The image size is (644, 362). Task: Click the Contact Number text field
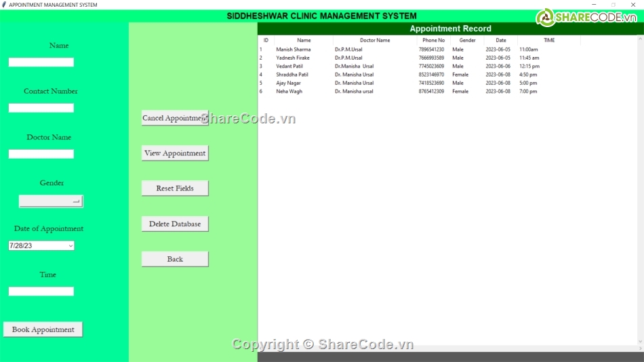(41, 108)
